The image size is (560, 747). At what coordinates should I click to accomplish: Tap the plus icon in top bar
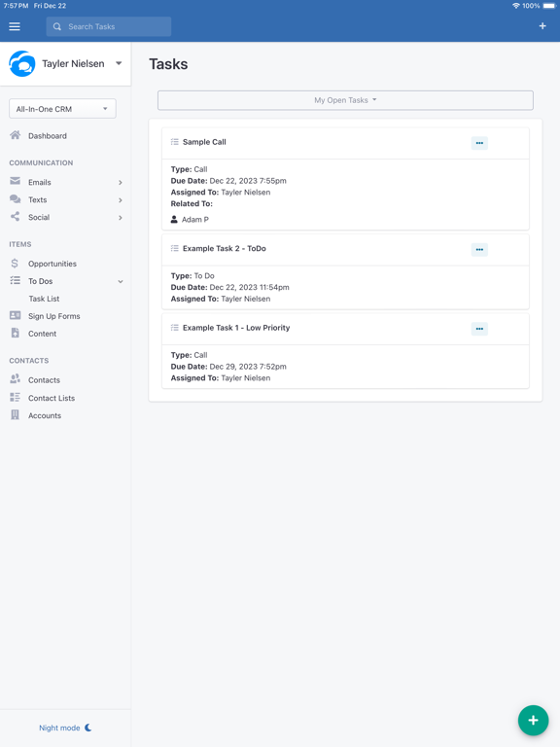542,26
